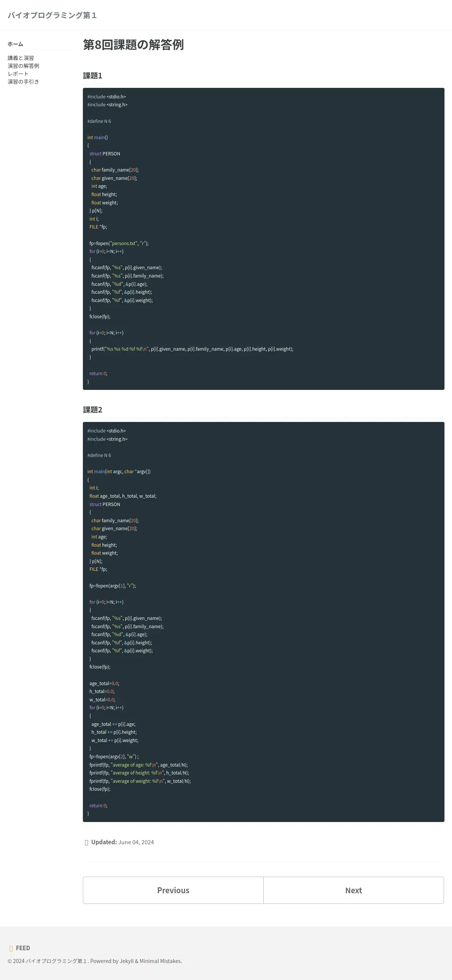This screenshot has height=980, width=452.
Task: Go to レポート page
Action: coord(18,74)
